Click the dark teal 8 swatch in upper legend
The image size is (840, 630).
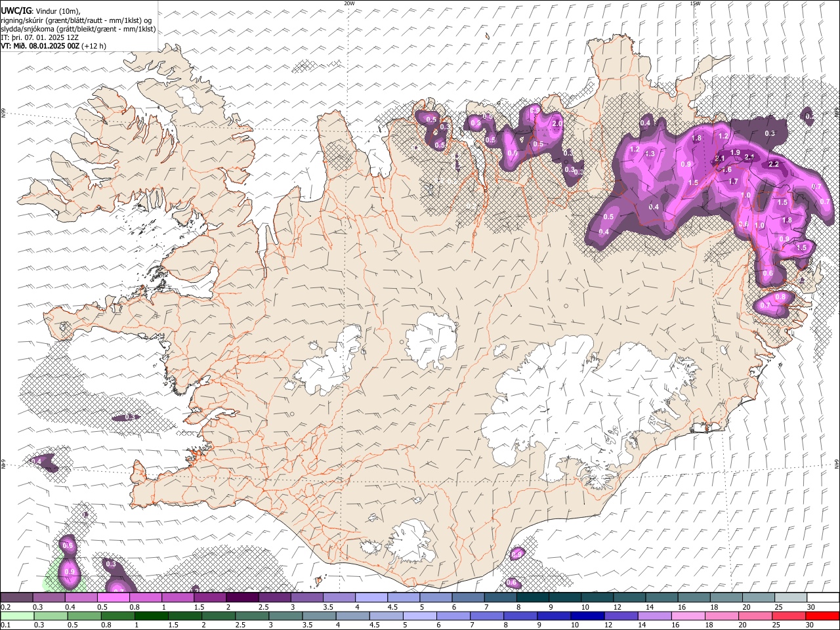pos(532,597)
